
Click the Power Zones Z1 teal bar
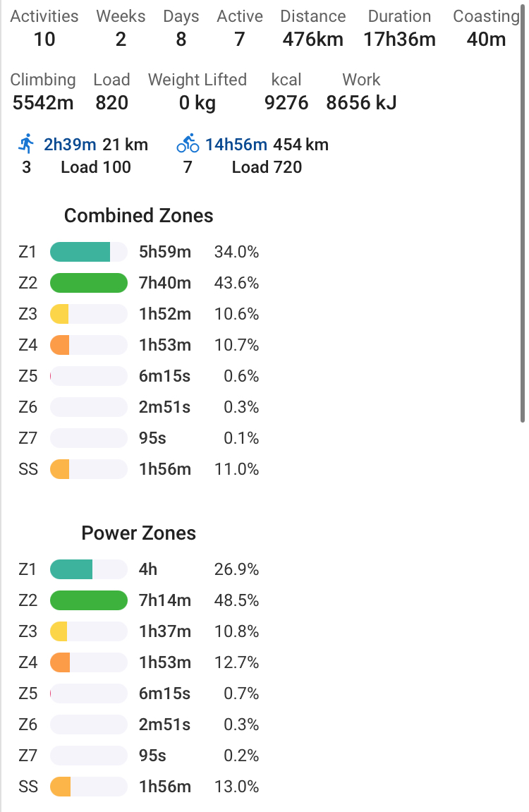tap(71, 569)
